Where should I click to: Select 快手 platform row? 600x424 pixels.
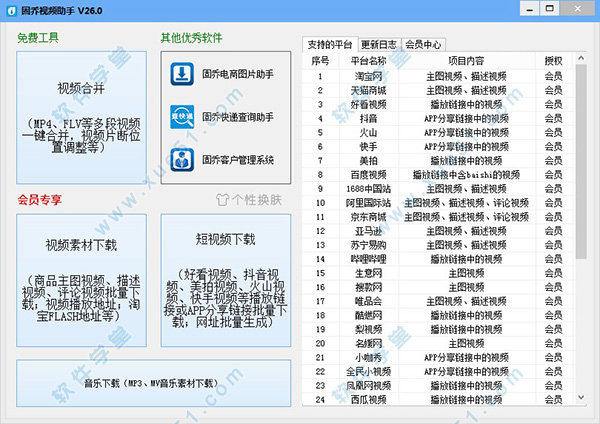tap(438, 147)
